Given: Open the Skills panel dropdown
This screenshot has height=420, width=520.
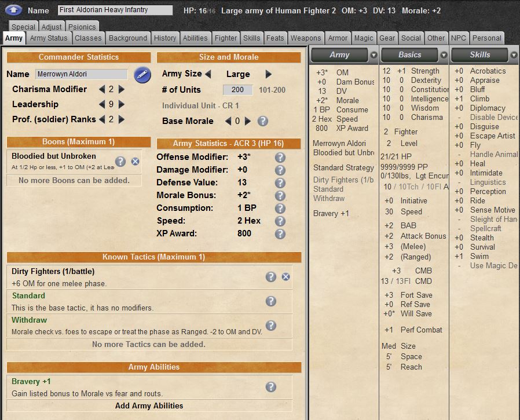Looking at the screenshot, I should click(514, 55).
